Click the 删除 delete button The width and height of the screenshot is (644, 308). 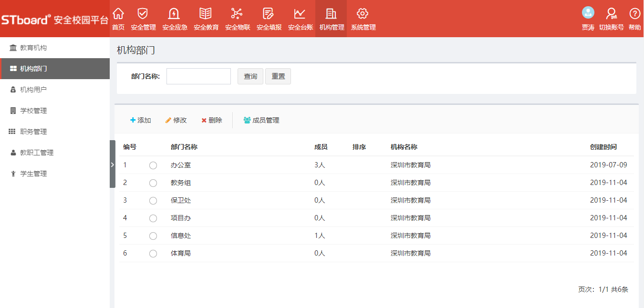click(x=212, y=120)
